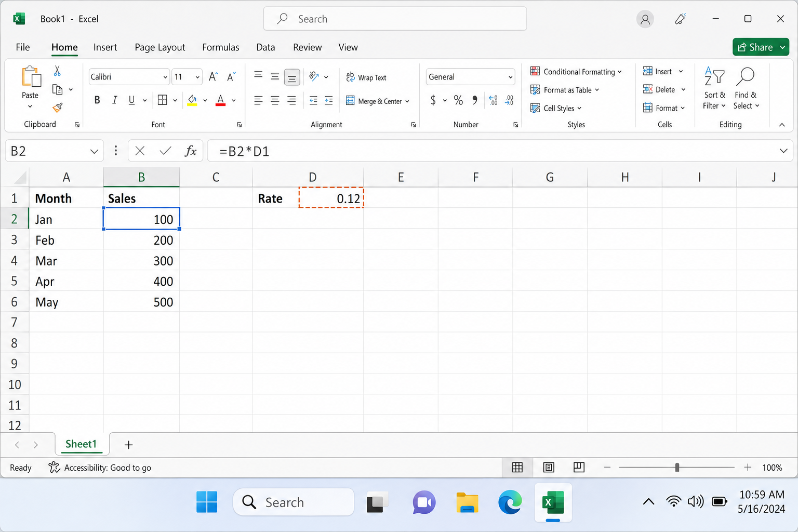Image resolution: width=798 pixels, height=532 pixels.
Task: Expand the Format as Table menu
Action: (565, 90)
